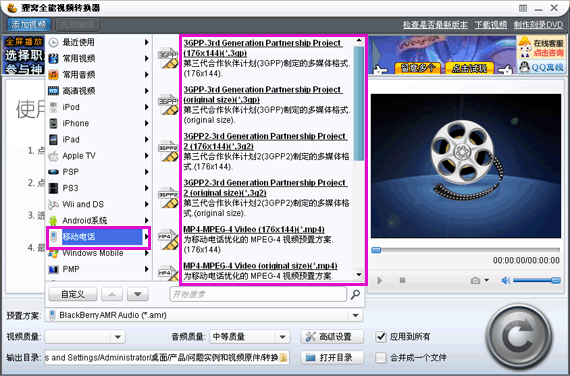Click the volume slider handle
The image size is (570, 376).
point(555,280)
